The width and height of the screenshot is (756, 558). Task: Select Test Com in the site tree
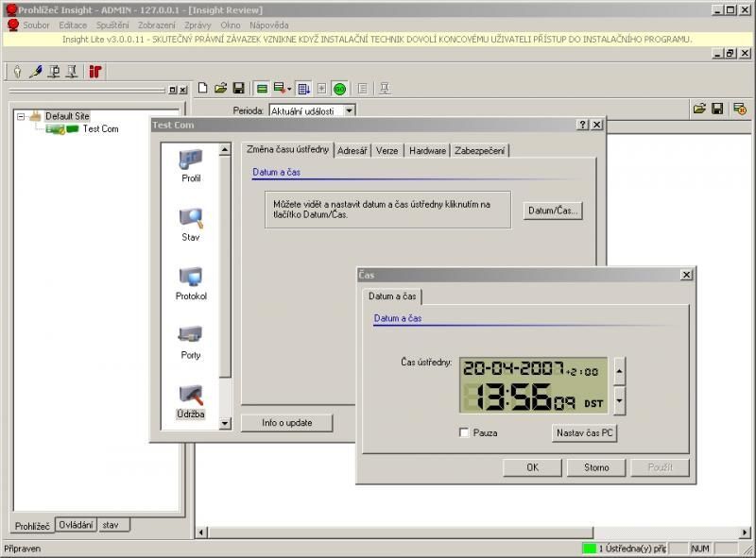point(100,129)
